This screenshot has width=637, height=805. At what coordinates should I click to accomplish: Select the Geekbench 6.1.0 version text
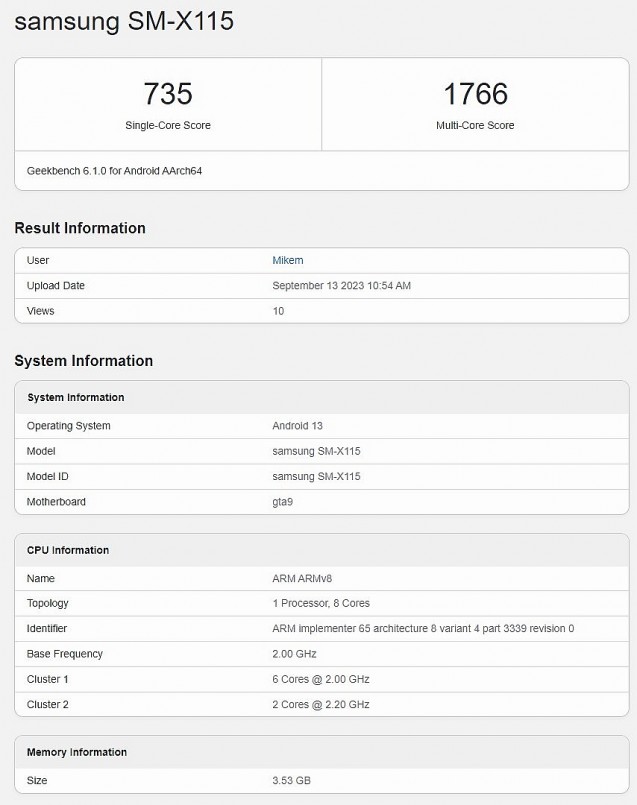115,170
